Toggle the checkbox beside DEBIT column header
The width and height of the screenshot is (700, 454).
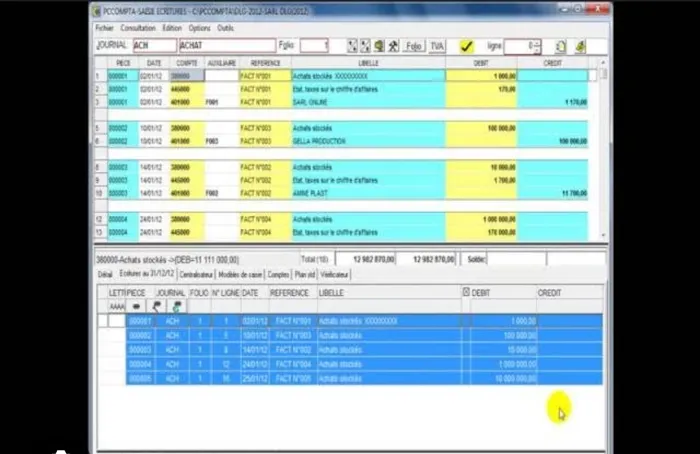point(465,291)
